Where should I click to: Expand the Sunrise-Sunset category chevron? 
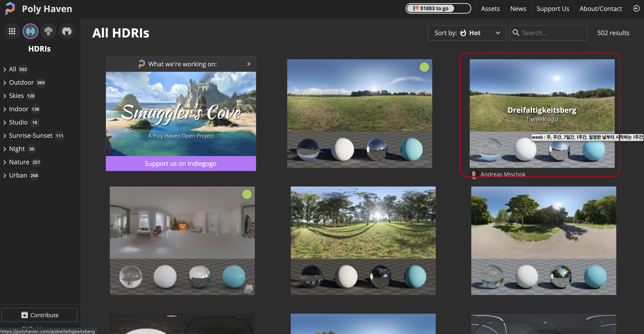[4, 136]
